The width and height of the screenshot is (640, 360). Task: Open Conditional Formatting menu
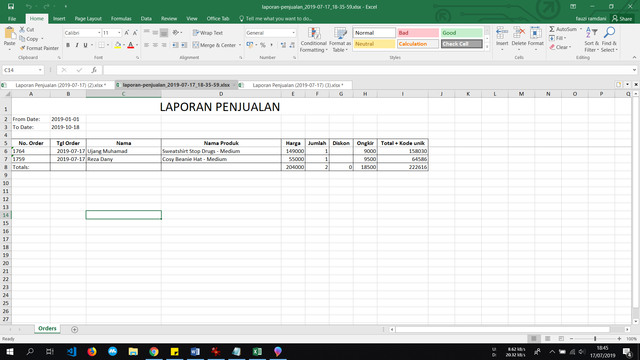(x=313, y=40)
